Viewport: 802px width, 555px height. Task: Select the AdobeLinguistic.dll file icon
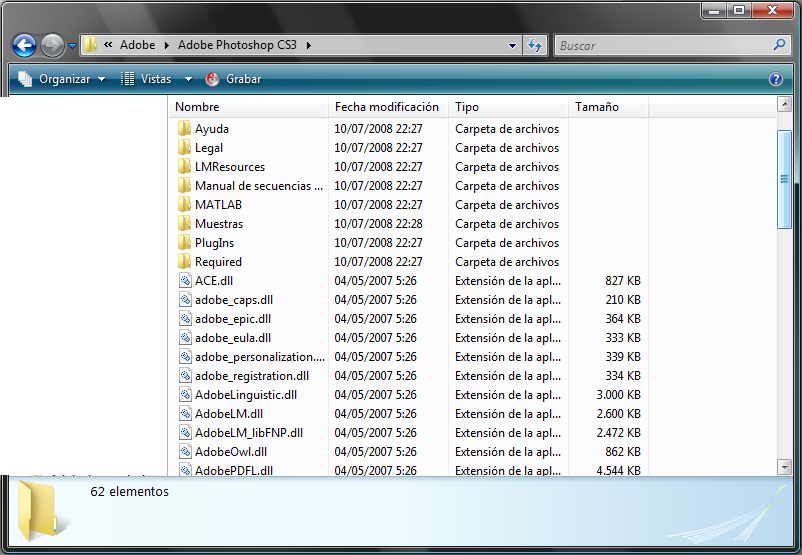tap(185, 394)
